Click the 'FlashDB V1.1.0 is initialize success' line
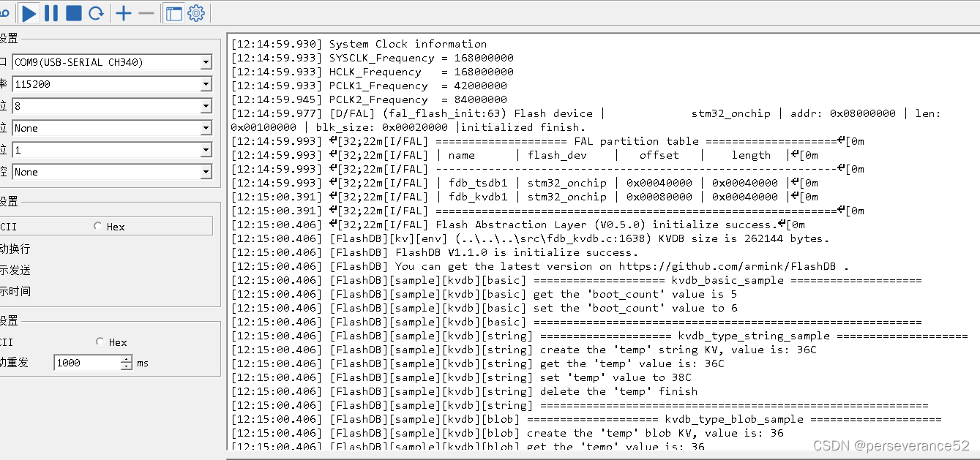This screenshot has width=980, height=460. (435, 252)
